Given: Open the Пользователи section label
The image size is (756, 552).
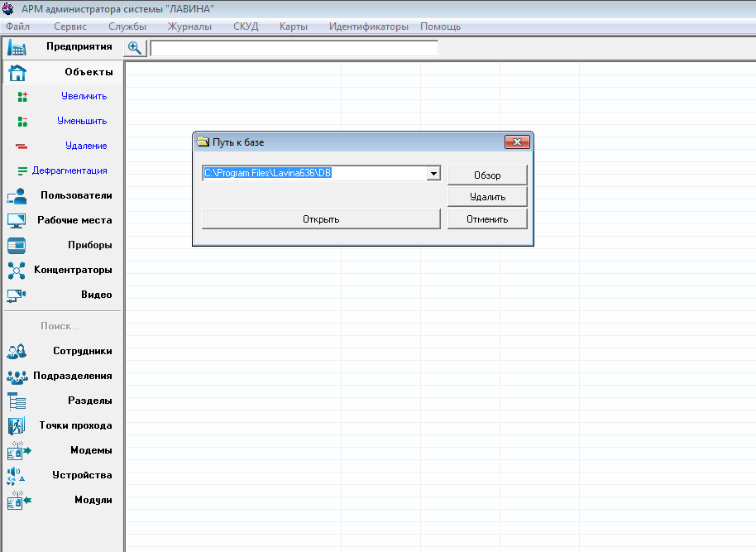Looking at the screenshot, I should tap(76, 195).
